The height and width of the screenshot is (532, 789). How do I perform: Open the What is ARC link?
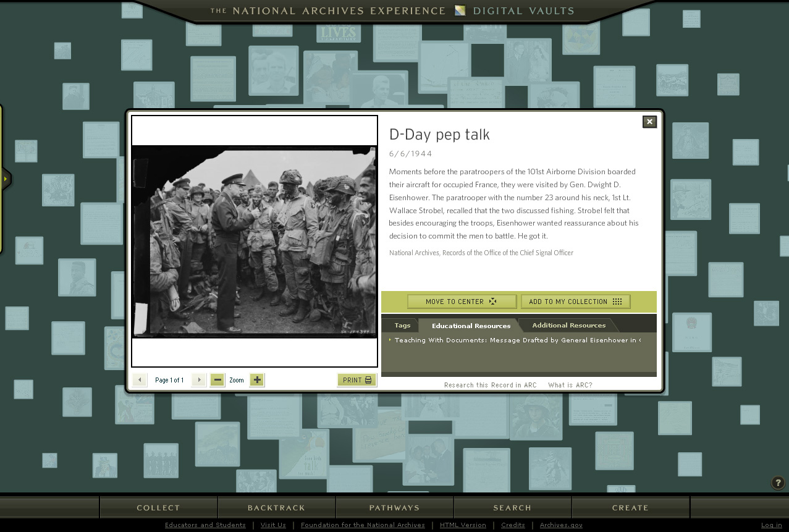coord(570,385)
